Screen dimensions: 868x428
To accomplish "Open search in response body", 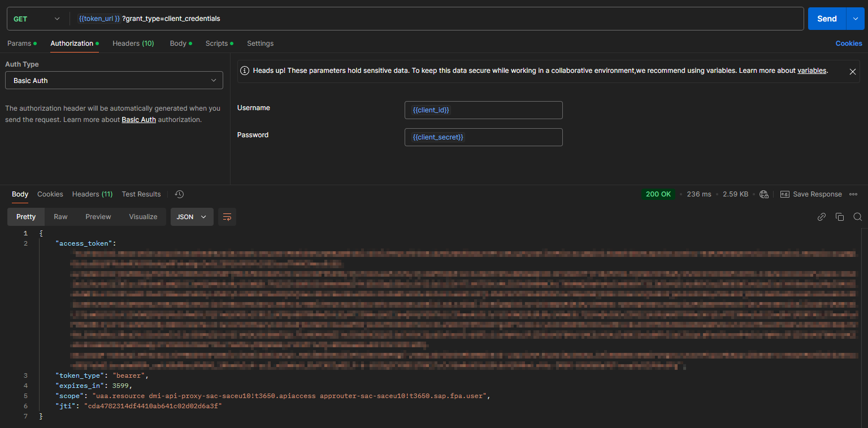I will (x=857, y=217).
